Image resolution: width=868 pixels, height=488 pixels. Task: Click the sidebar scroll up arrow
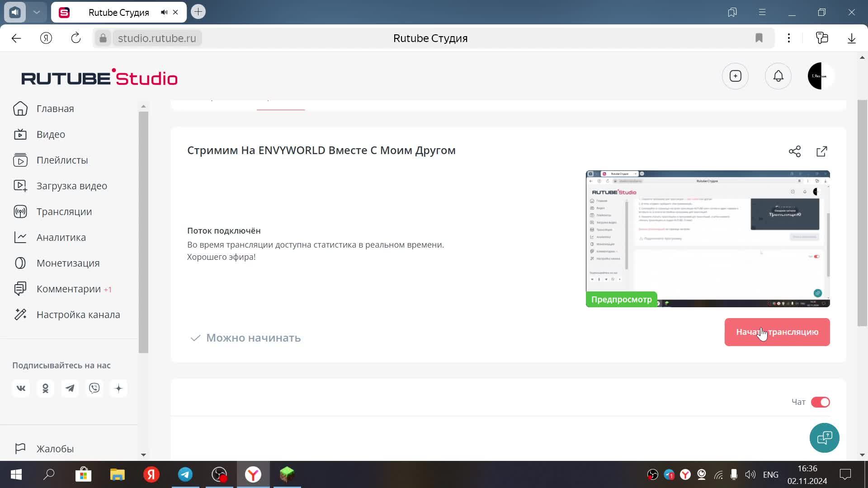pyautogui.click(x=143, y=107)
